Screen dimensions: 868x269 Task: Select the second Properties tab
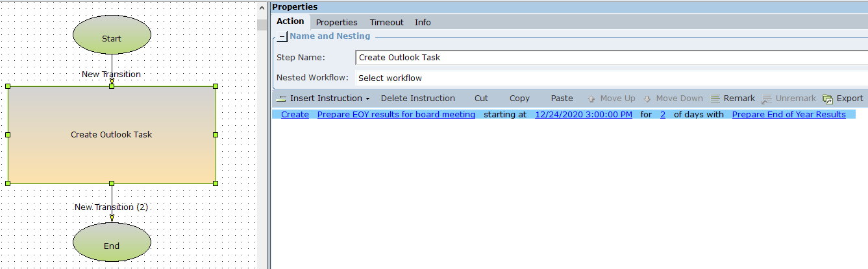[x=336, y=22]
